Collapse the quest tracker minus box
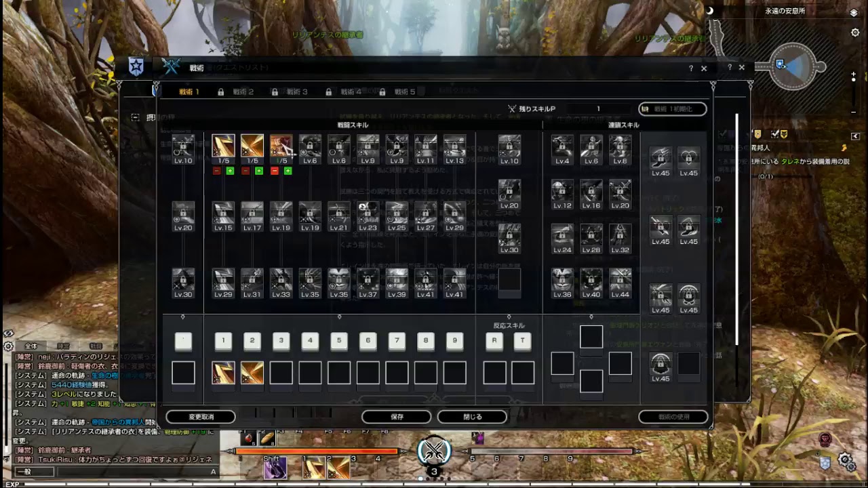The height and width of the screenshot is (488, 868). click(x=135, y=117)
